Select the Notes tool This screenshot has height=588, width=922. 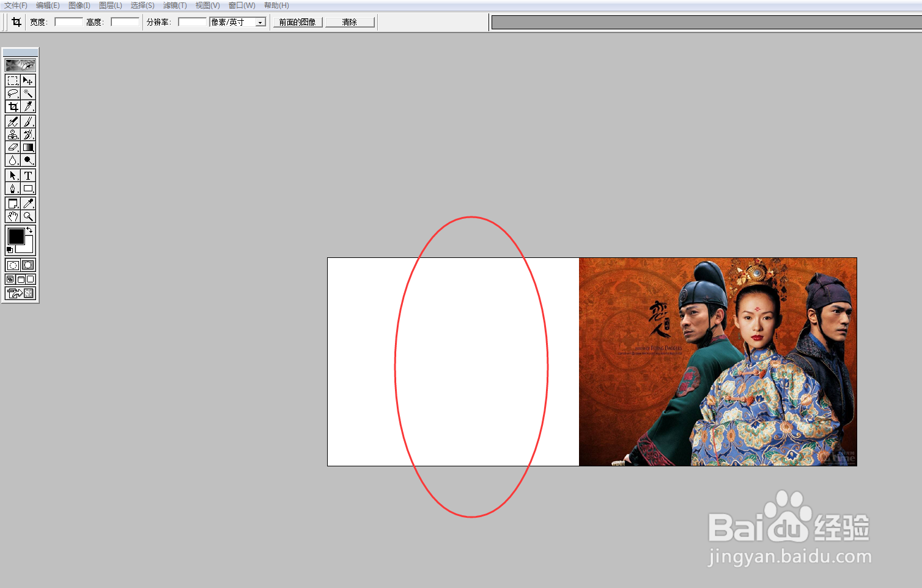tap(13, 204)
